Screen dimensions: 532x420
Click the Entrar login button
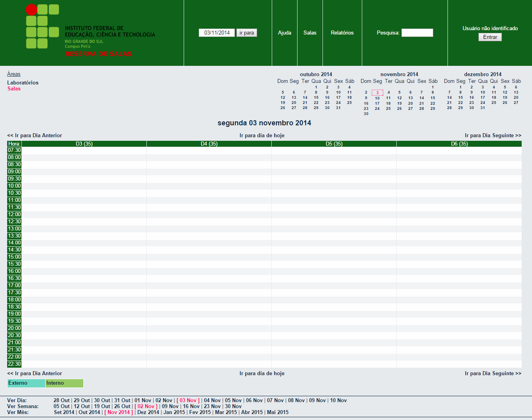coord(490,37)
